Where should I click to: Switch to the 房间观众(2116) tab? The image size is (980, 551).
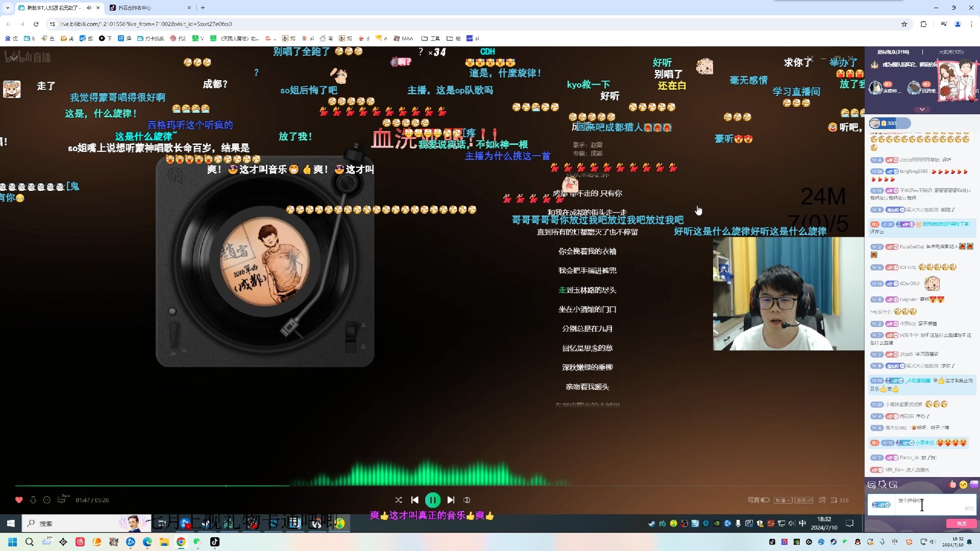(893, 52)
